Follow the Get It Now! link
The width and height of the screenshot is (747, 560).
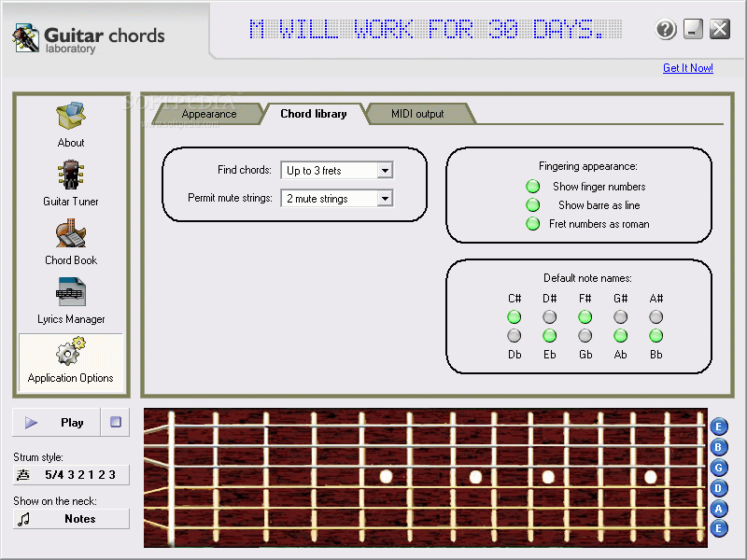[688, 68]
